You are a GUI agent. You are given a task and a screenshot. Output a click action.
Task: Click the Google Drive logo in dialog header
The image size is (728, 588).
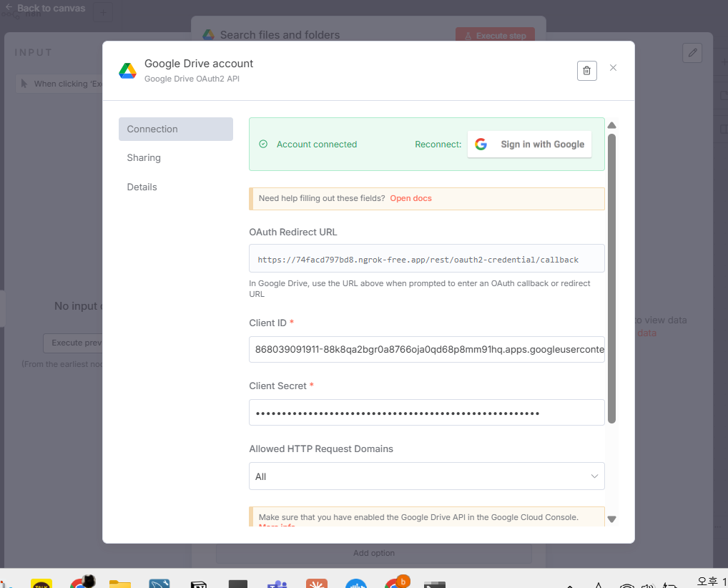click(128, 71)
